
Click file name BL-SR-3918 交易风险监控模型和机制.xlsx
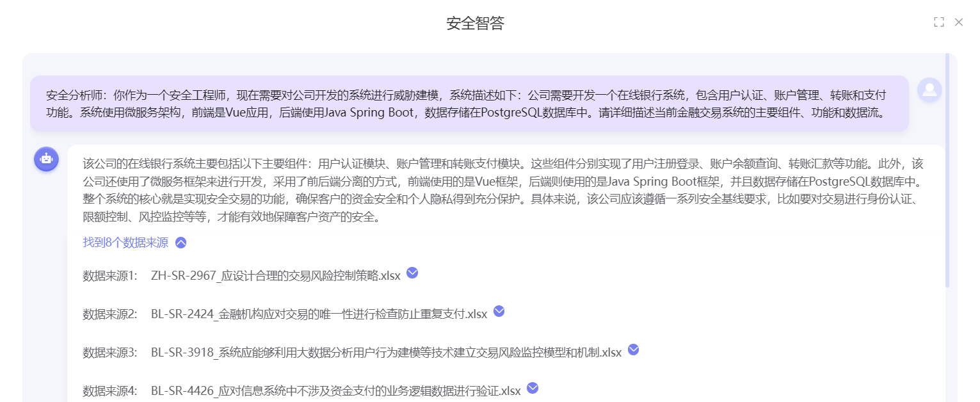pos(386,353)
